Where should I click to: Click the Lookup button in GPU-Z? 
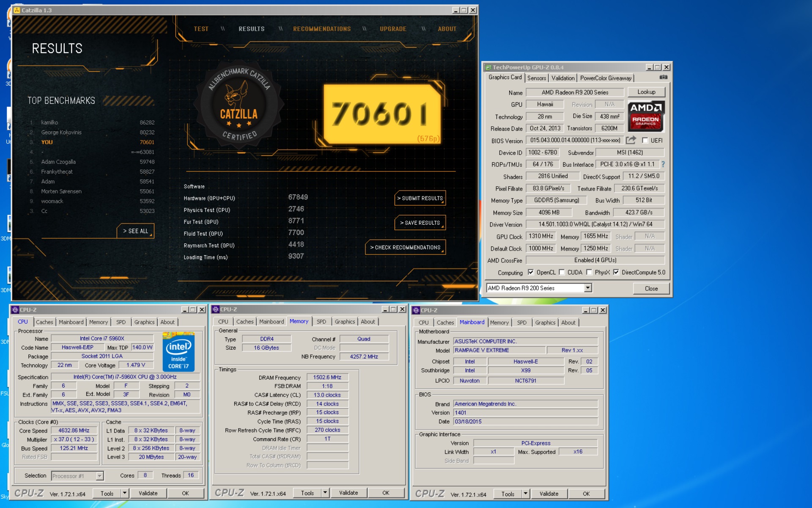coord(646,92)
